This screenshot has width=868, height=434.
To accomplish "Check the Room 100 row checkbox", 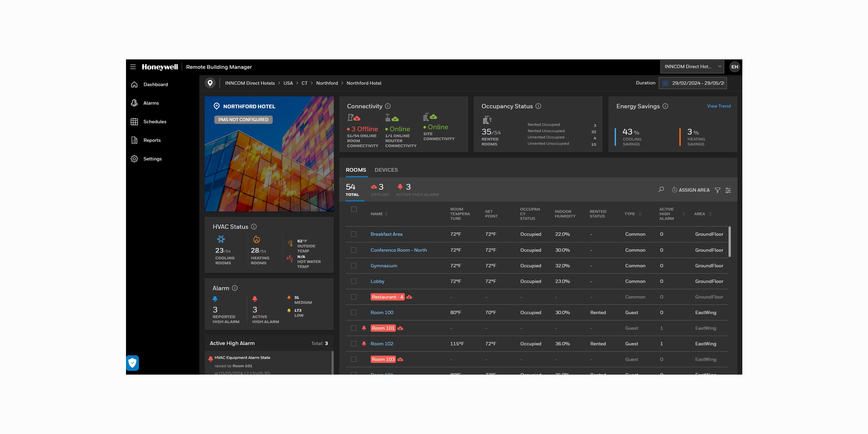I will pyautogui.click(x=354, y=312).
